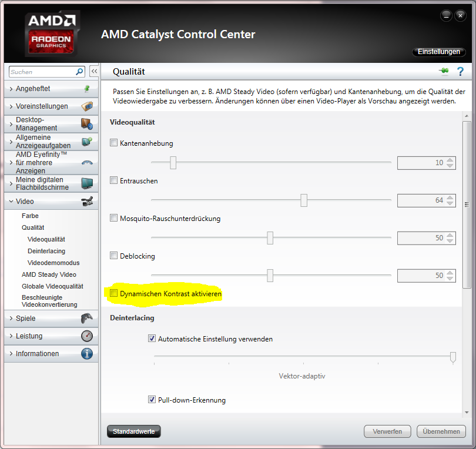Go to Deinterlacing in the sidebar
Viewport: 476px width, 449px height.
coord(46,251)
